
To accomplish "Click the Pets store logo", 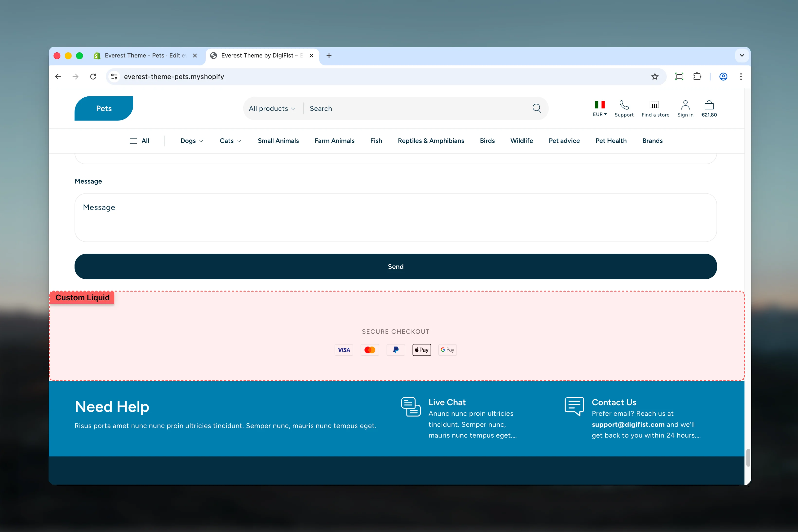I will (x=104, y=109).
